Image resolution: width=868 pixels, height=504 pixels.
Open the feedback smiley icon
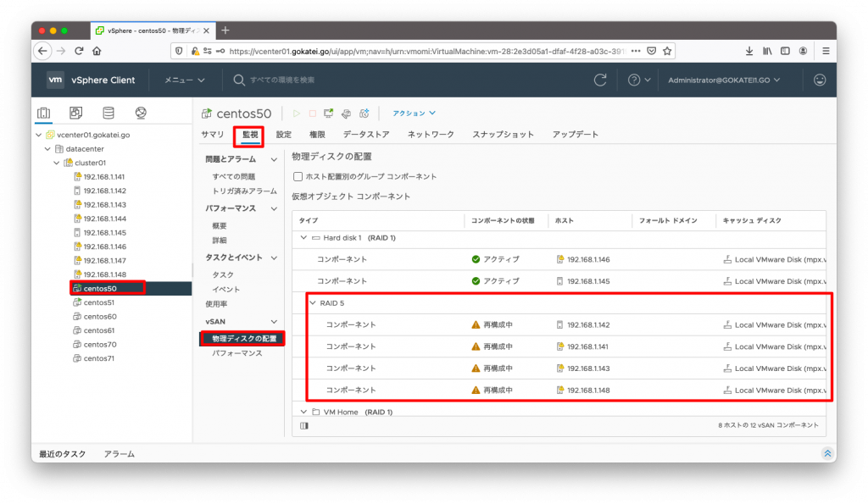point(819,80)
